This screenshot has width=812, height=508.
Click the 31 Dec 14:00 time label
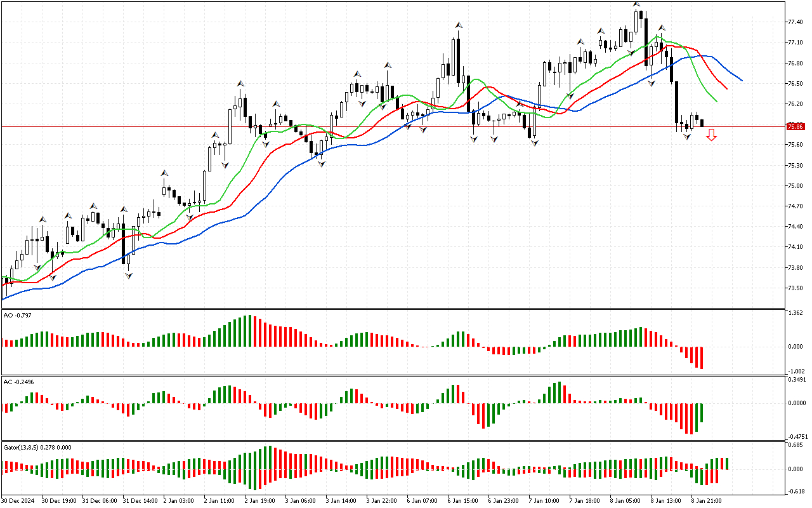point(141,500)
